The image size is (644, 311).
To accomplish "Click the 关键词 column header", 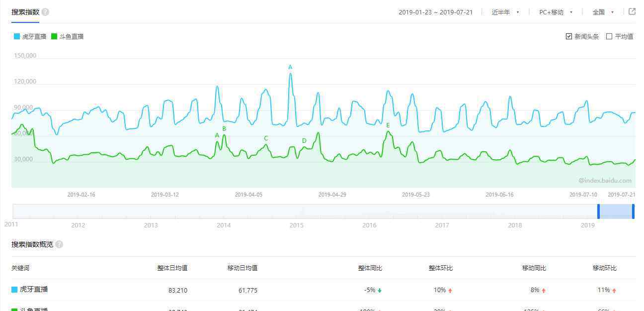I will point(20,268).
